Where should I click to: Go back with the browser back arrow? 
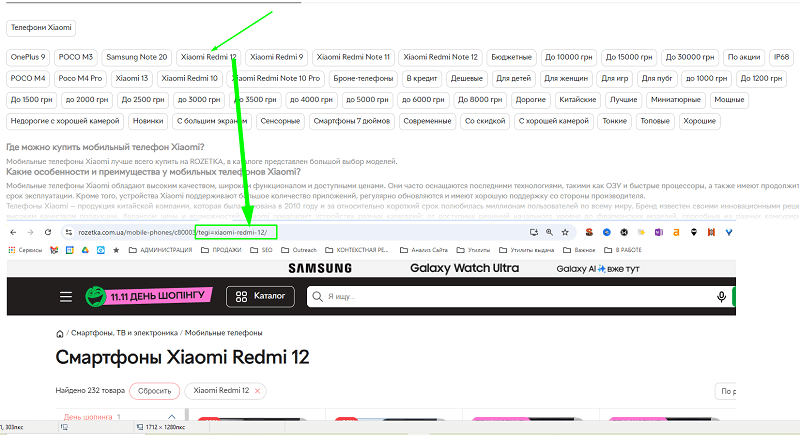[13, 233]
